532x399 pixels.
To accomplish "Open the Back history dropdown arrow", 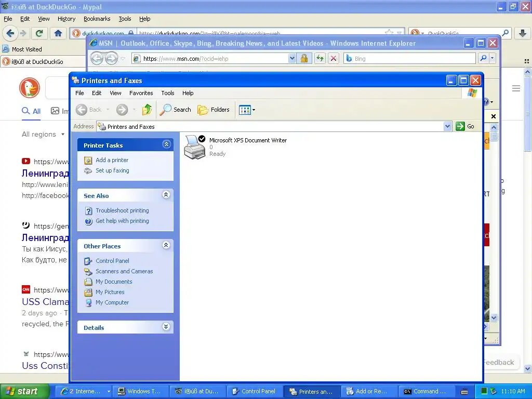I will tap(108, 110).
